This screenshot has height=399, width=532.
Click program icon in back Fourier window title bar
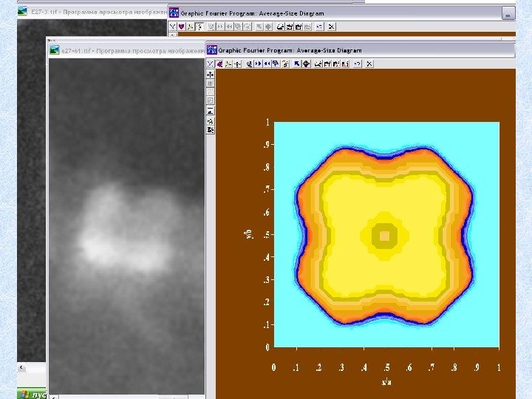coord(174,13)
